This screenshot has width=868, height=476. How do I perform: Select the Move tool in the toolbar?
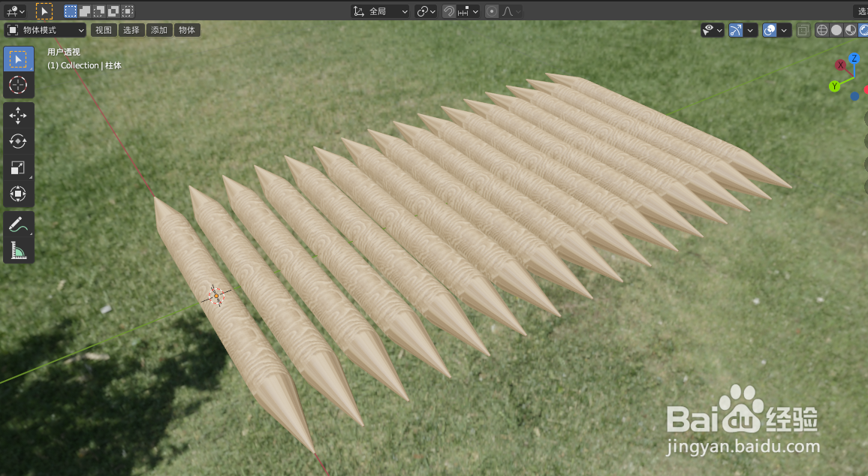click(x=18, y=115)
